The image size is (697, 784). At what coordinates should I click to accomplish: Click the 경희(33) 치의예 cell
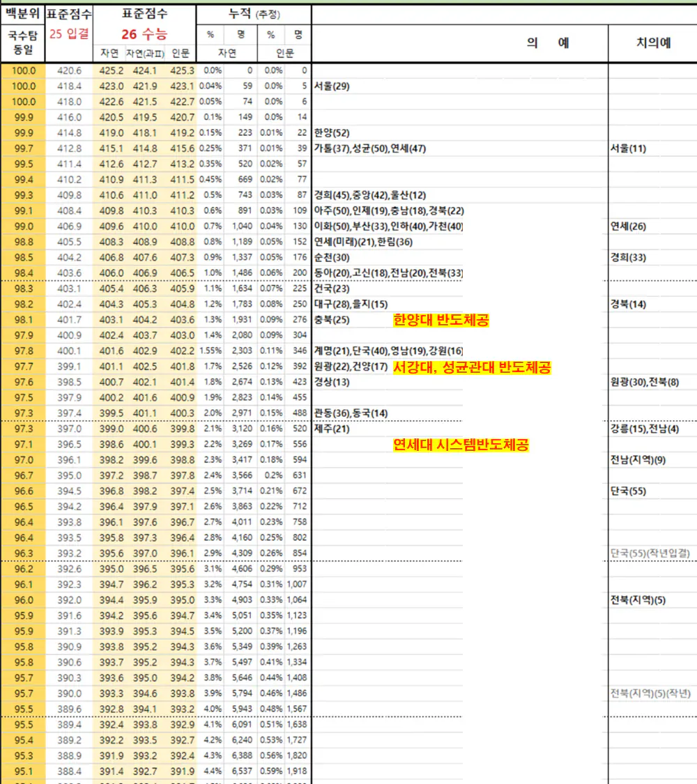coord(628,257)
